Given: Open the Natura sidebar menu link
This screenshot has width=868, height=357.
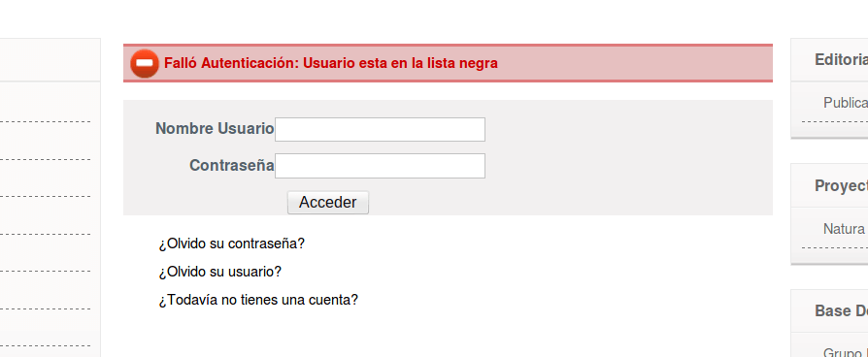Looking at the screenshot, I should 844,229.
